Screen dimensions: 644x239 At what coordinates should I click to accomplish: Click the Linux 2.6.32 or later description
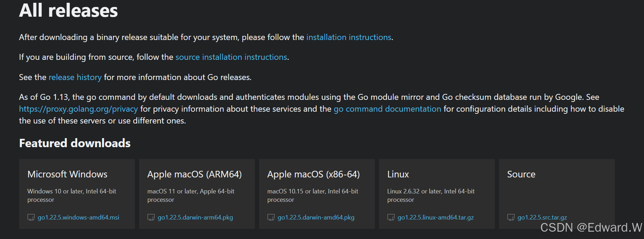[431, 196]
